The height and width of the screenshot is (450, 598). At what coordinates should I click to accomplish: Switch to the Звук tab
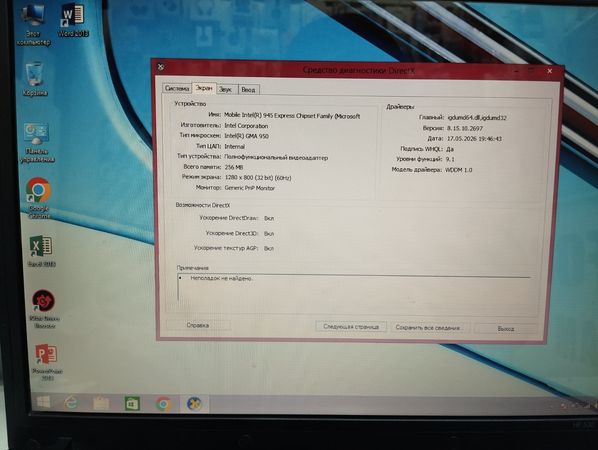pyautogui.click(x=226, y=89)
